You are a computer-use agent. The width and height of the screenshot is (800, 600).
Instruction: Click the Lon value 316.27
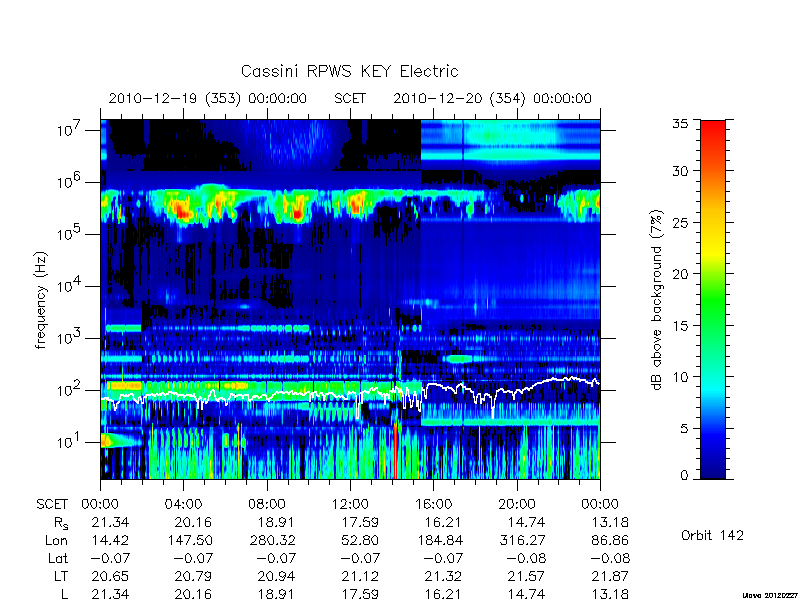(x=522, y=540)
